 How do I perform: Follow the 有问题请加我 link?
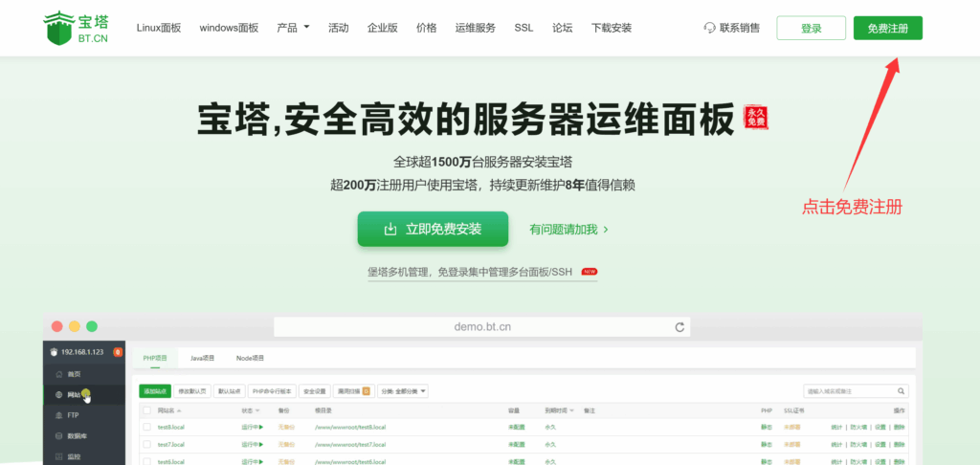(x=568, y=230)
